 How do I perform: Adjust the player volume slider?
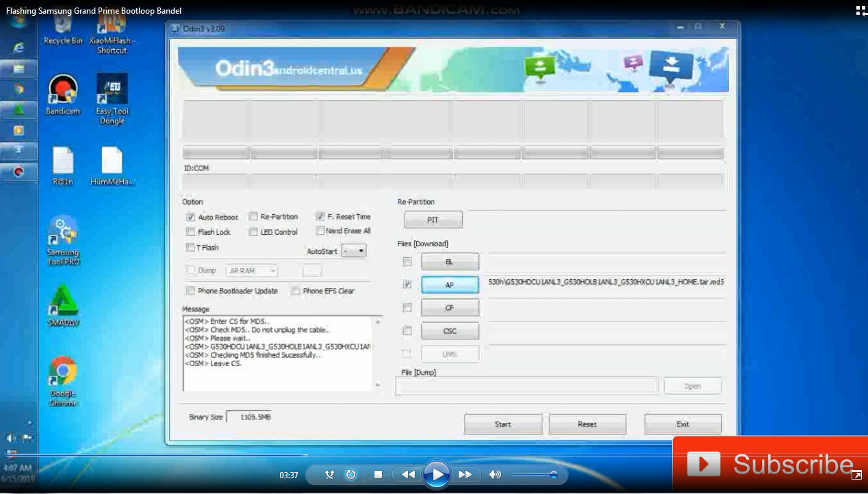pyautogui.click(x=534, y=474)
